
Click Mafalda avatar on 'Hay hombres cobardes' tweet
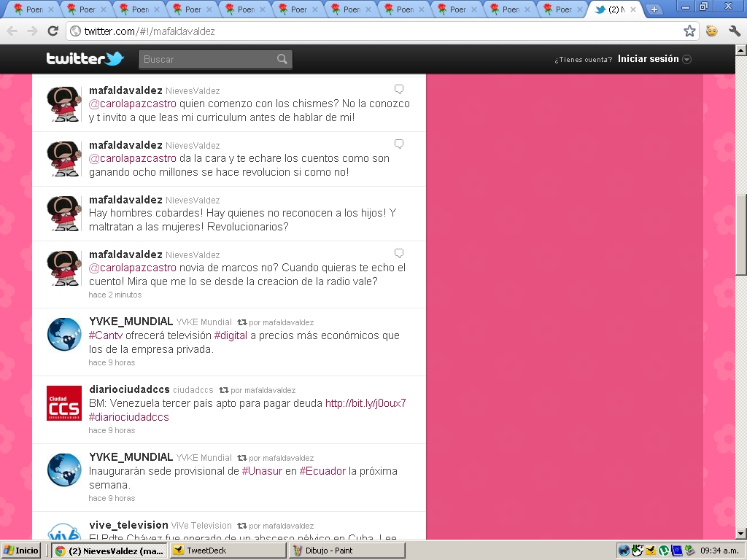(64, 213)
